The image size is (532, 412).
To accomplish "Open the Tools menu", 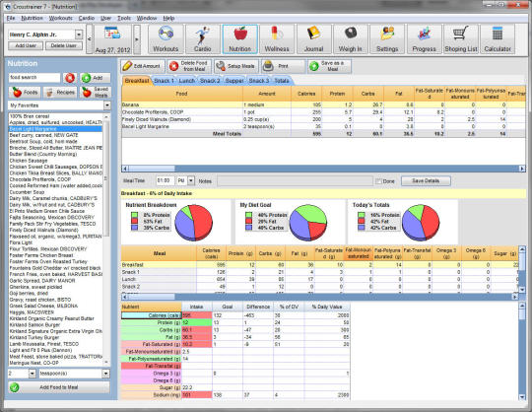I will point(124,18).
